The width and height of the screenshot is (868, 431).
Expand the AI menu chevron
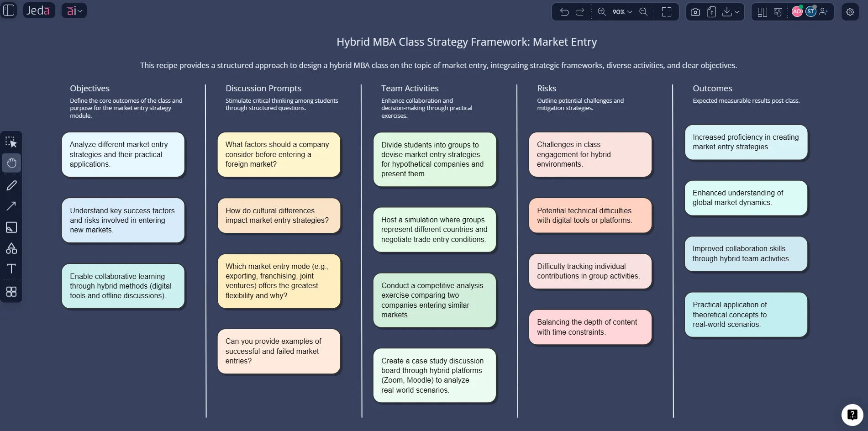pos(80,10)
